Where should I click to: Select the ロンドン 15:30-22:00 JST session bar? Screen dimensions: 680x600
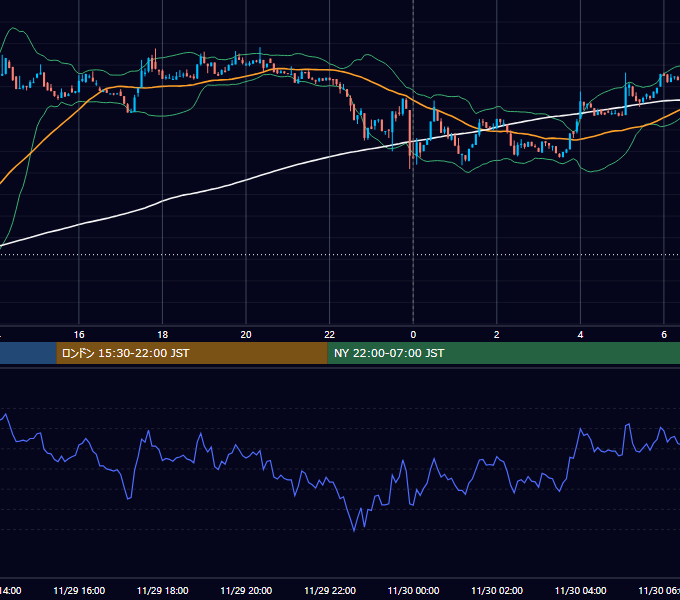coord(192,353)
